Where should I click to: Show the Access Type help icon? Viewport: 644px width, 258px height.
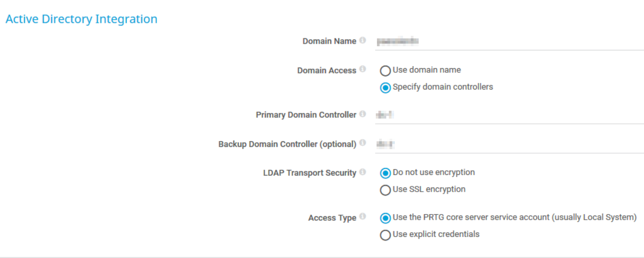coord(362,216)
